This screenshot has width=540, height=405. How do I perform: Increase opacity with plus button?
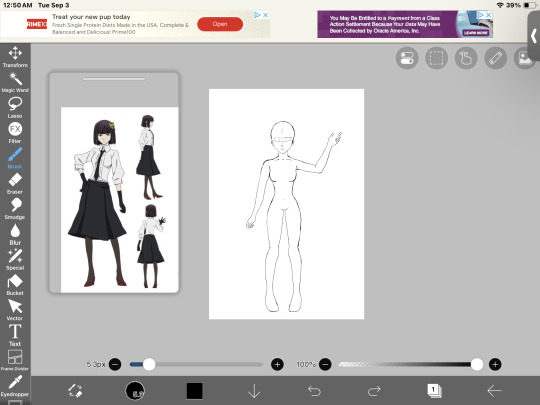(x=495, y=364)
